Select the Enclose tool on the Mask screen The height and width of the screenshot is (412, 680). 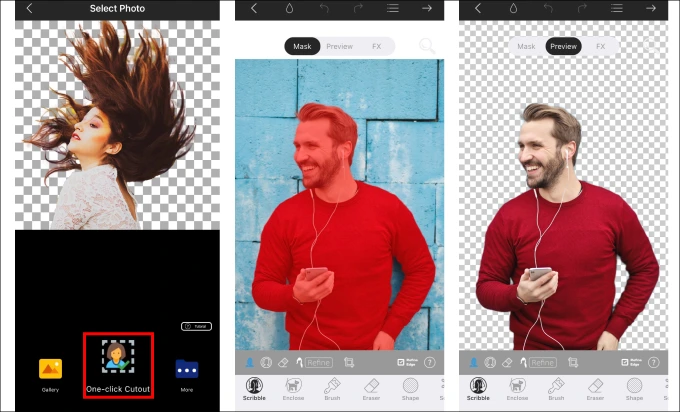(x=293, y=389)
